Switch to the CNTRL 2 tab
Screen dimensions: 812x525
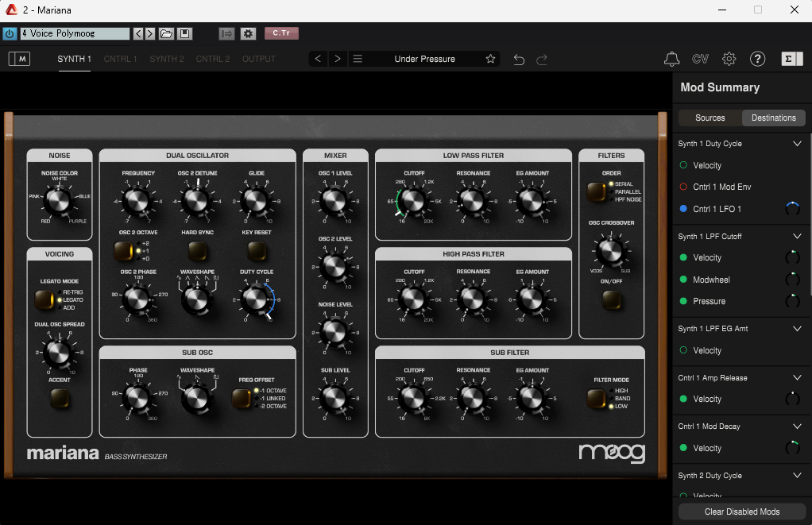[x=213, y=59]
